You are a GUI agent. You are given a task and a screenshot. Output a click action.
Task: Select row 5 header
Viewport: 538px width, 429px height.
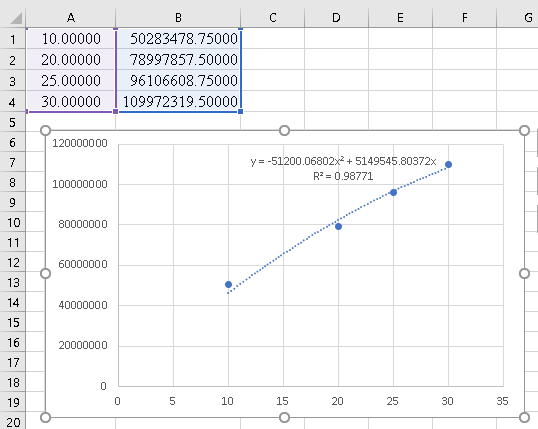click(12, 123)
